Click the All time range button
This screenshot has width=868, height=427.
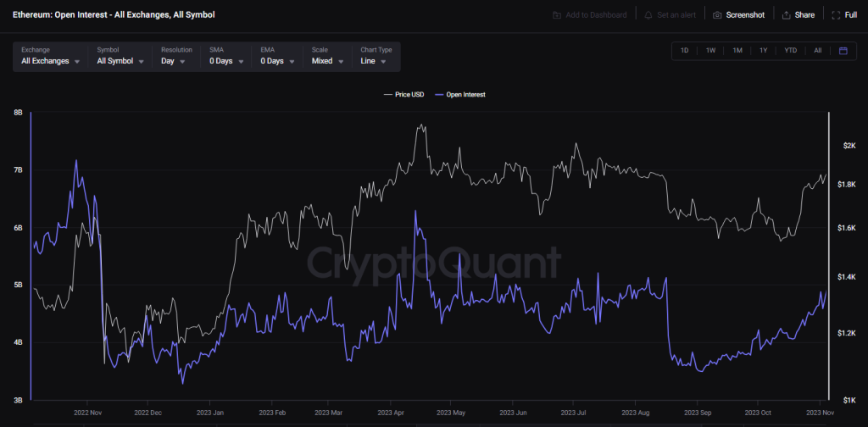tap(818, 50)
